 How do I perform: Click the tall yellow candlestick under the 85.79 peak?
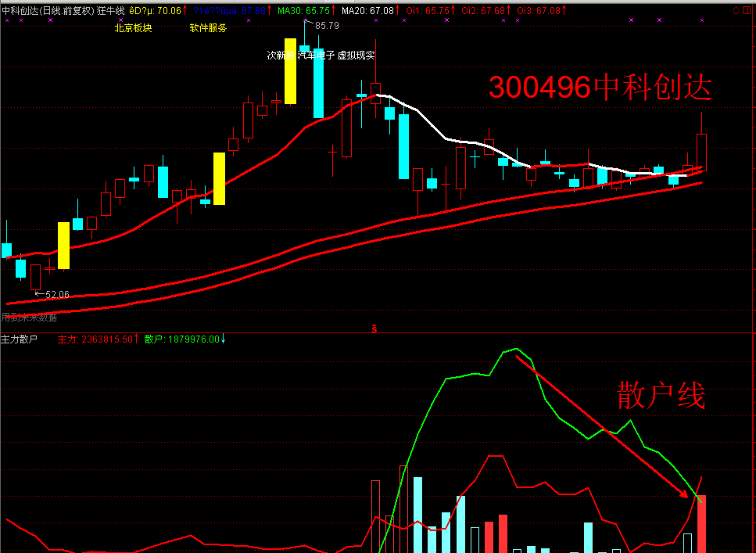(290, 71)
